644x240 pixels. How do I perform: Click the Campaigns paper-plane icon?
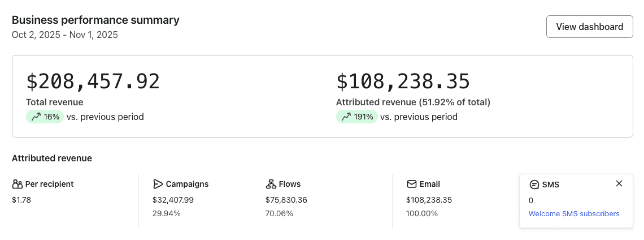pyautogui.click(x=158, y=184)
